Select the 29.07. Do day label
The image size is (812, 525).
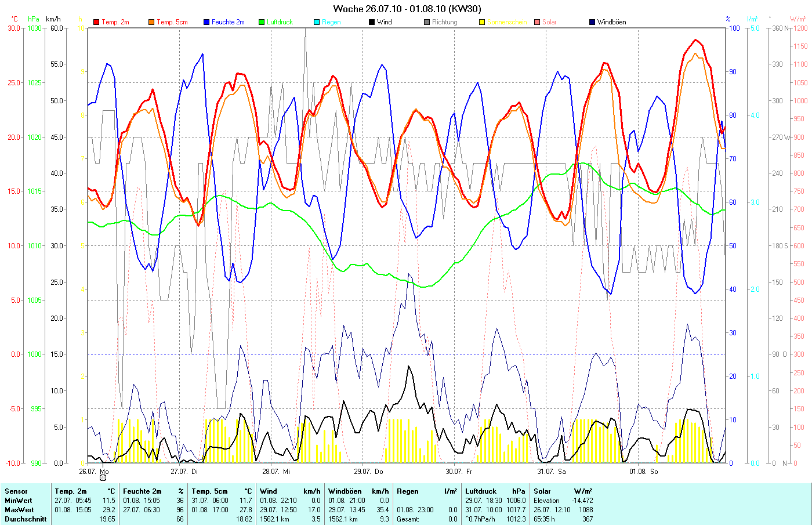pos(368,472)
